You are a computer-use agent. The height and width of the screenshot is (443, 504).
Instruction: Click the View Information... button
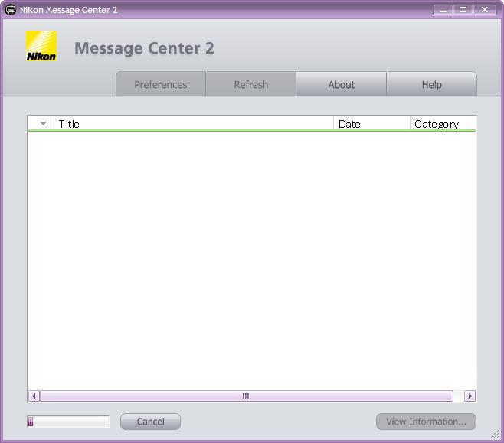426,422
